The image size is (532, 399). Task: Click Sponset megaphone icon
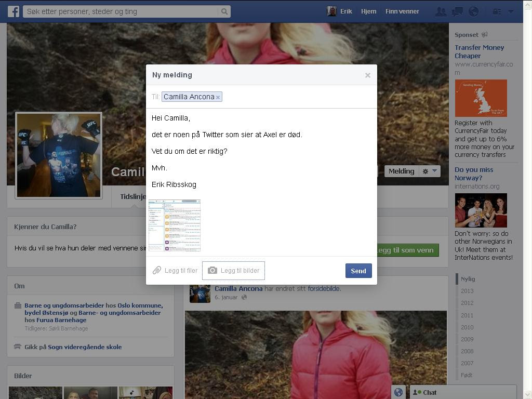tap(485, 35)
